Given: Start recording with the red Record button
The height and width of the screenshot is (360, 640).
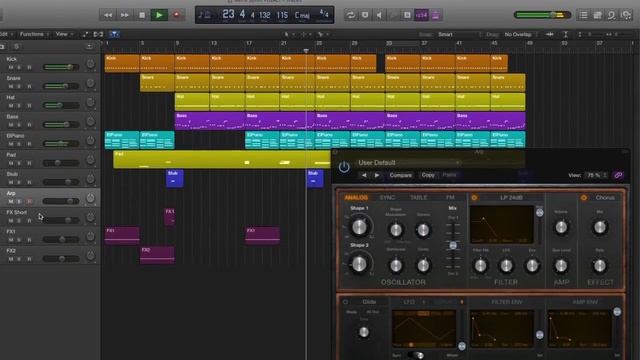Looking at the screenshot, I should point(176,15).
